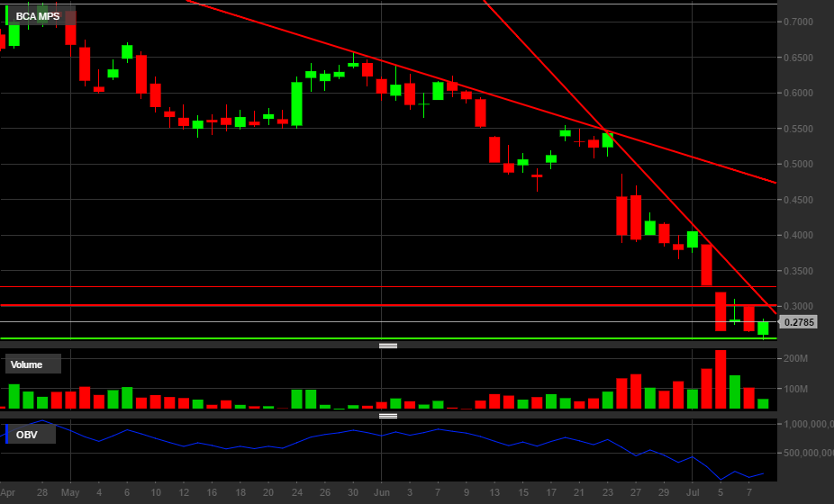834x504 pixels.
Task: Grab the divider handle above the Volume panel
Action: pos(388,346)
